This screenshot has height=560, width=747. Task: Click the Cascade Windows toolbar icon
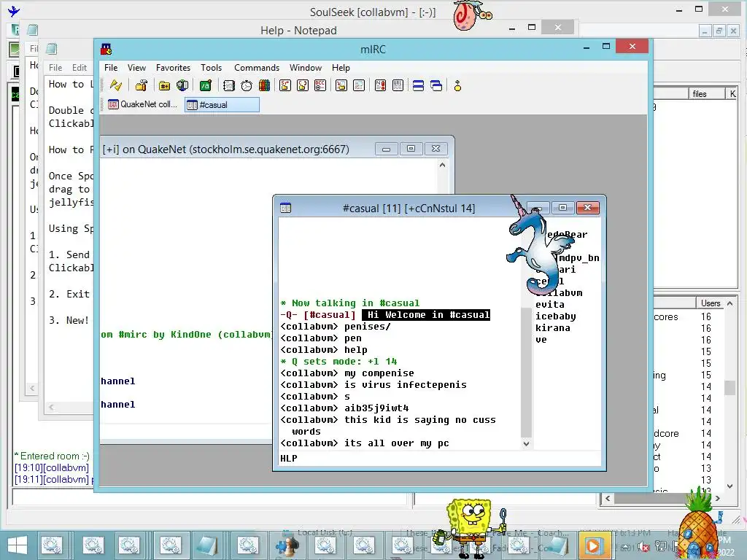click(436, 86)
